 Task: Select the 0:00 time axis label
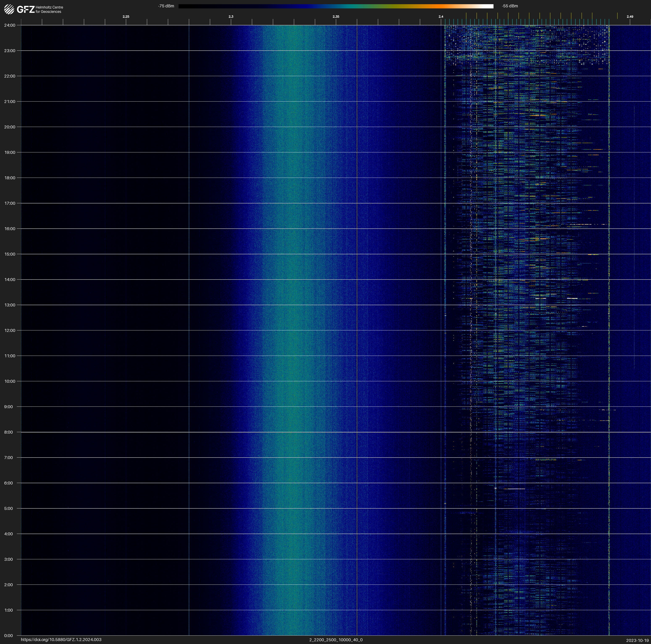(8, 636)
